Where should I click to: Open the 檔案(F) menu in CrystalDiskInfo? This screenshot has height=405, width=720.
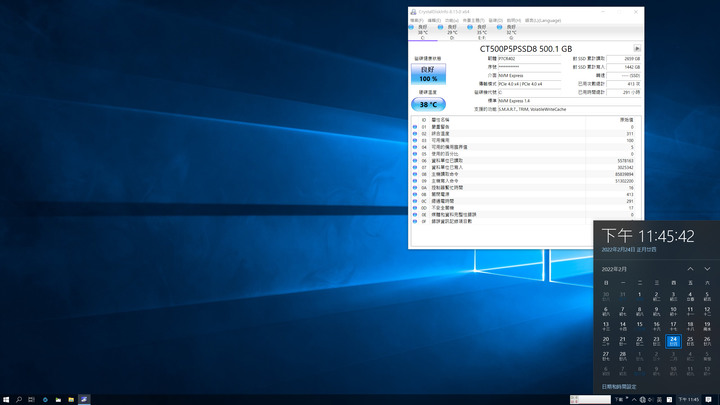[x=416, y=21]
